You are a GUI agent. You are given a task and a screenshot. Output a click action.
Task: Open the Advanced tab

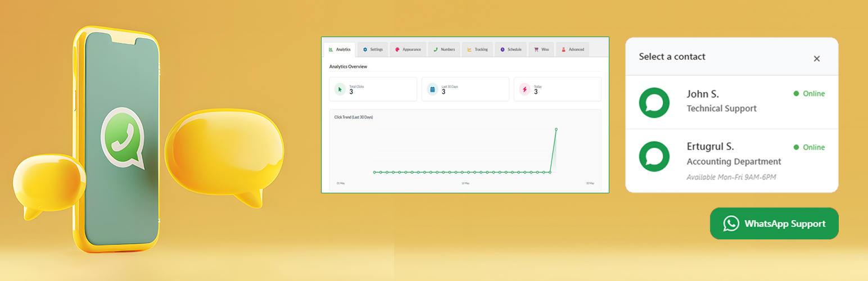click(573, 49)
